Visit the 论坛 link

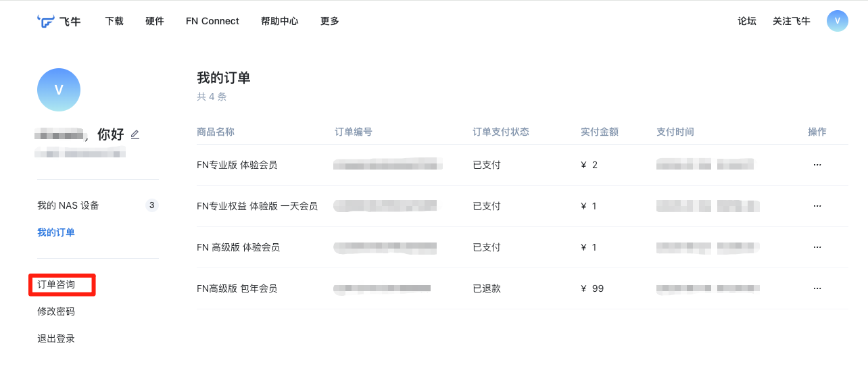click(747, 21)
